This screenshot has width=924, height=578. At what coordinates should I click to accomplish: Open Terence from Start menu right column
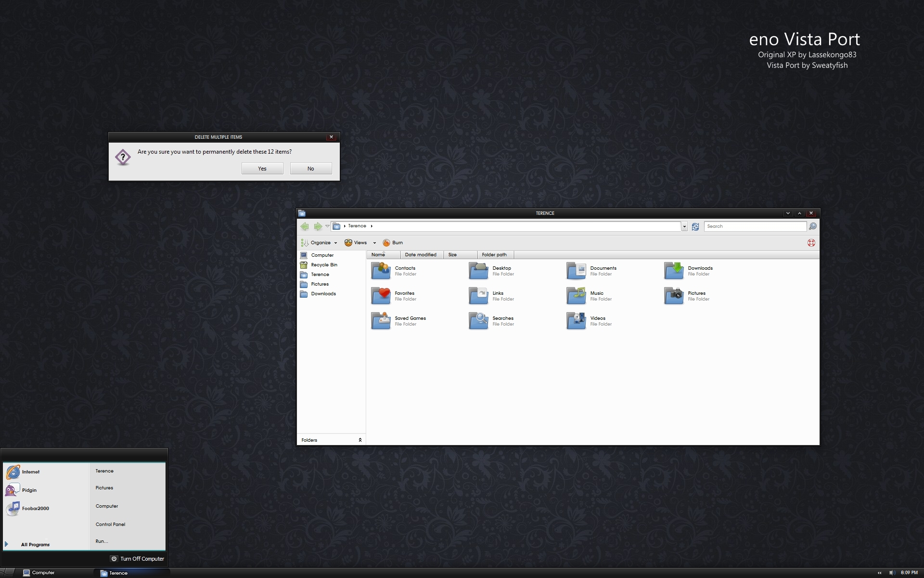click(104, 471)
